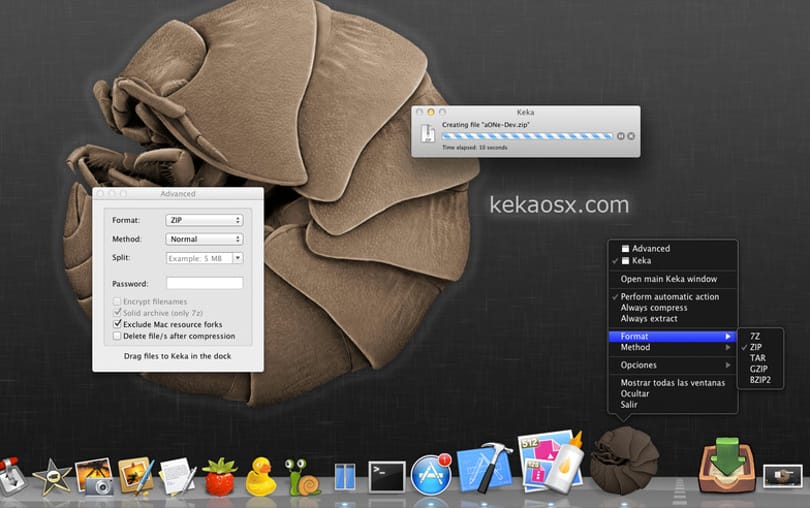Click 'Drag files to Keka in the dock' text
Viewport: 810px width, 508px height.
(x=177, y=356)
